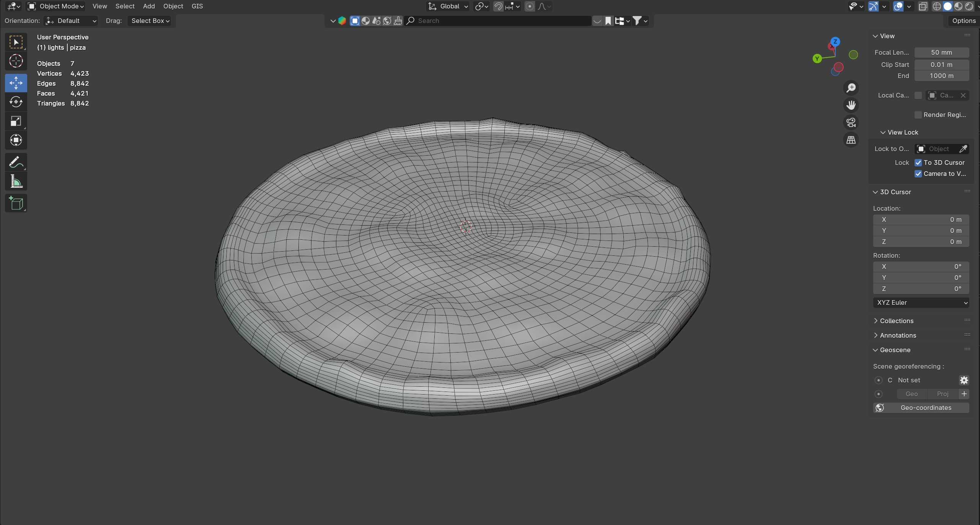Pick the Measure ruler tool
The height and width of the screenshot is (525, 980).
coord(16,182)
